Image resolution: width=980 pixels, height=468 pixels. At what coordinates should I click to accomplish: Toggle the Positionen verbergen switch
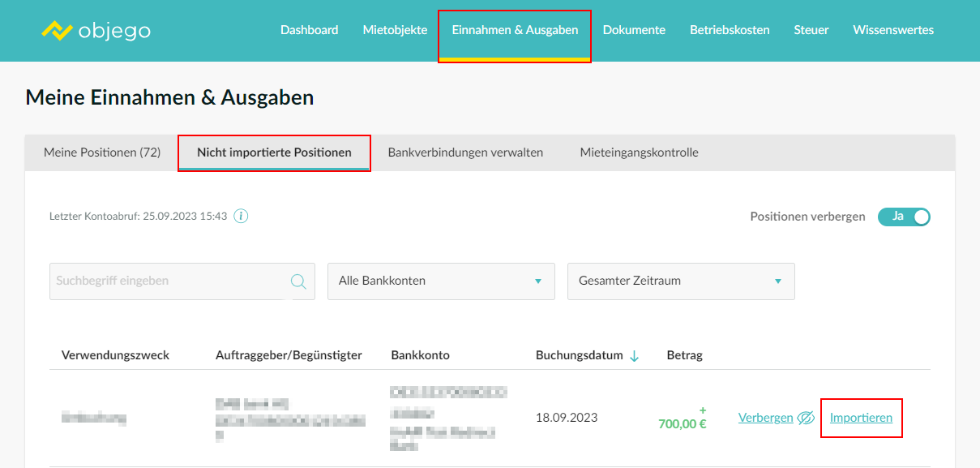(904, 217)
